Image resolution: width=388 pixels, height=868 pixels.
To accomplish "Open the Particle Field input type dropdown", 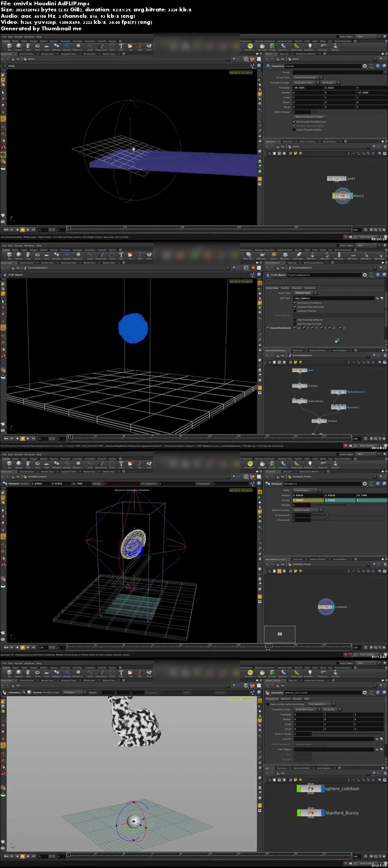I will [x=305, y=293].
